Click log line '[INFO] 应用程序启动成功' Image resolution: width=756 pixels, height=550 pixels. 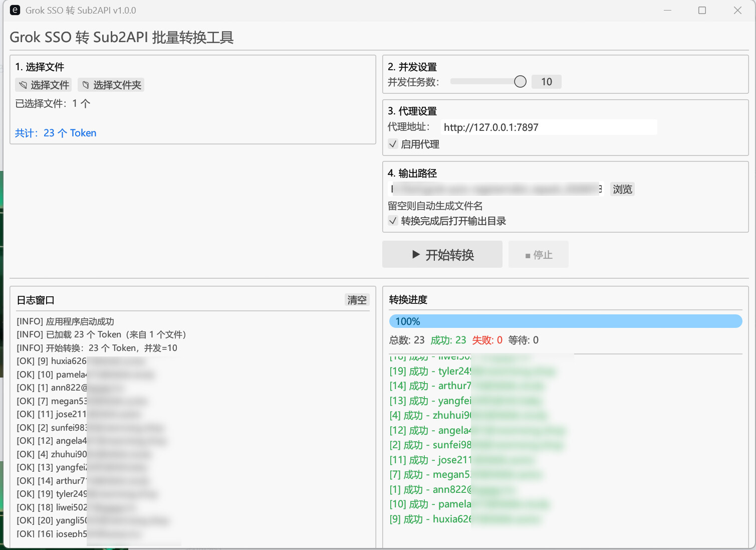click(x=66, y=321)
